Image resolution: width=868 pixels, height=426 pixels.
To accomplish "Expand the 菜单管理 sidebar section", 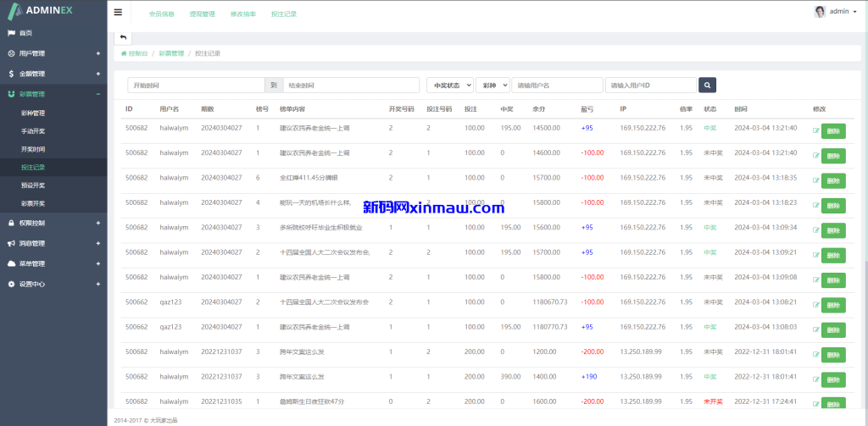I will coord(53,264).
